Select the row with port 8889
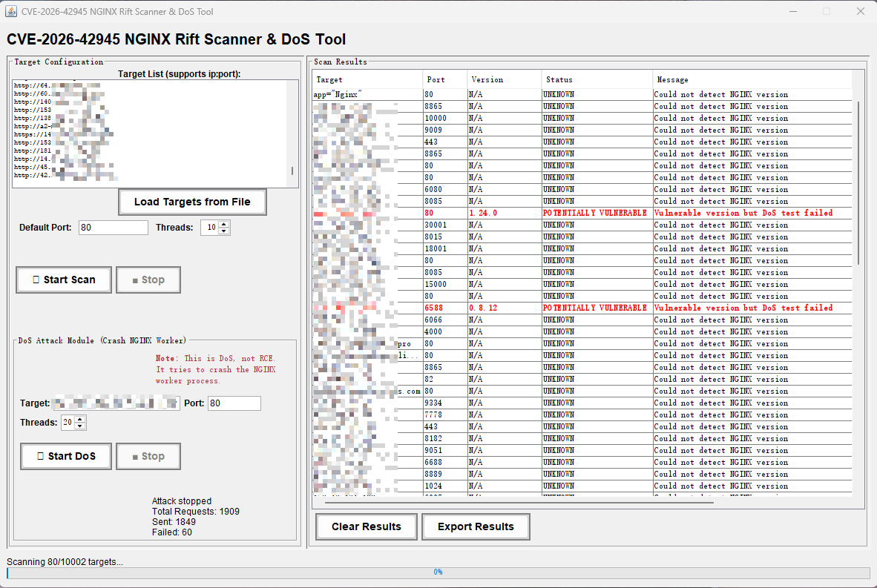Image resolution: width=877 pixels, height=588 pixels. point(582,474)
